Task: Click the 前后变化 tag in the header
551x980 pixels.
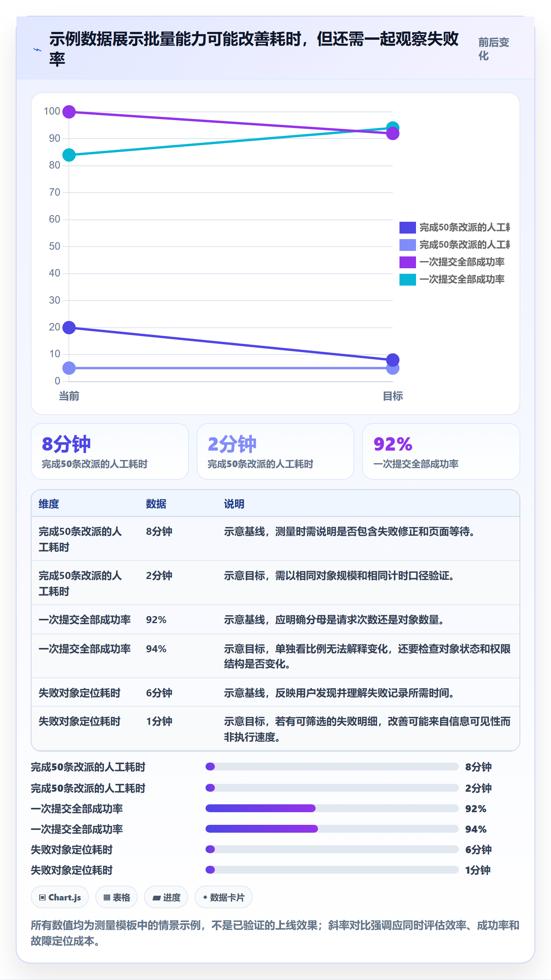Action: (x=494, y=49)
